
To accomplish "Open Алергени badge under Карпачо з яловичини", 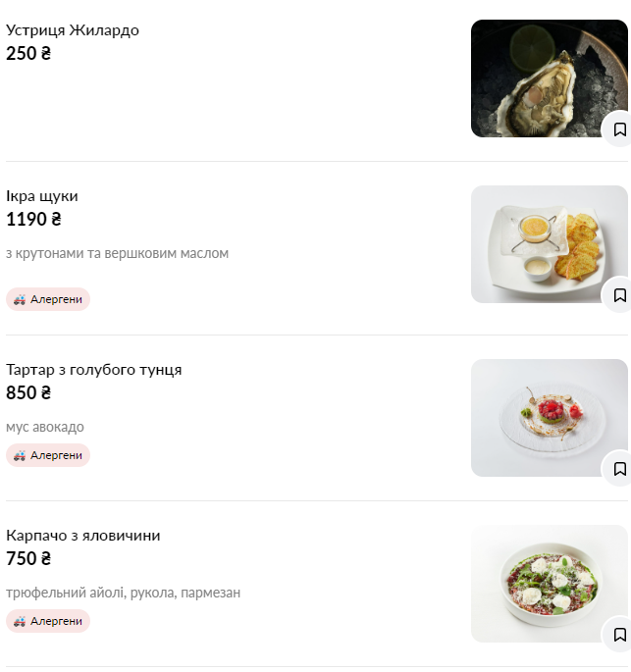I will [x=48, y=621].
